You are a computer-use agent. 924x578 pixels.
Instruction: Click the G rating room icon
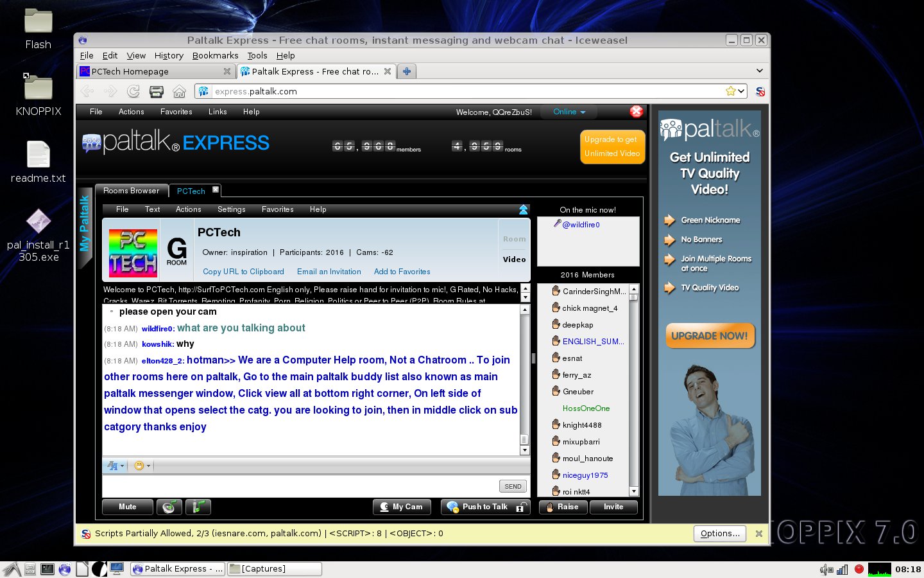click(176, 251)
